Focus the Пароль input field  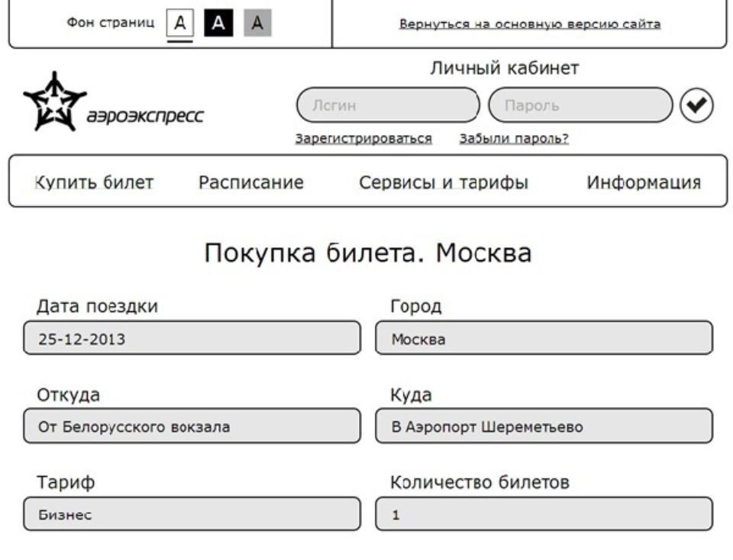[x=580, y=105]
